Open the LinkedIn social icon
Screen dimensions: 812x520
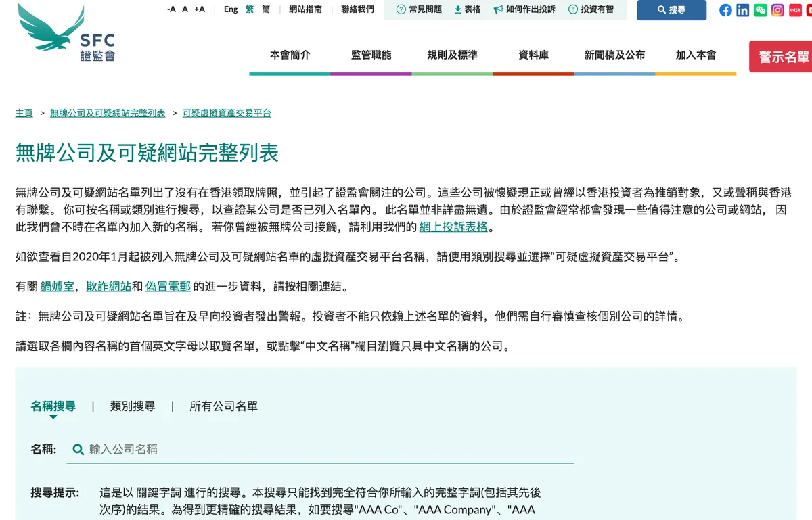click(743, 10)
